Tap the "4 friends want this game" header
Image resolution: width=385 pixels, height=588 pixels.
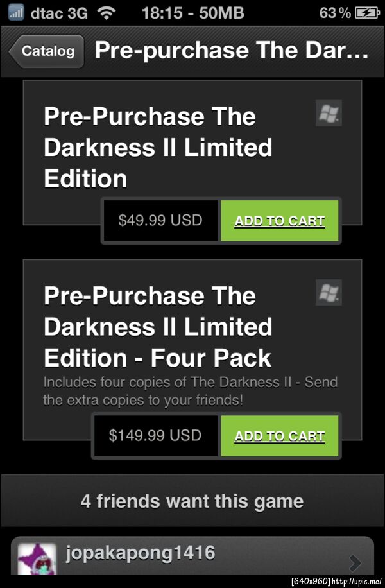tap(193, 501)
